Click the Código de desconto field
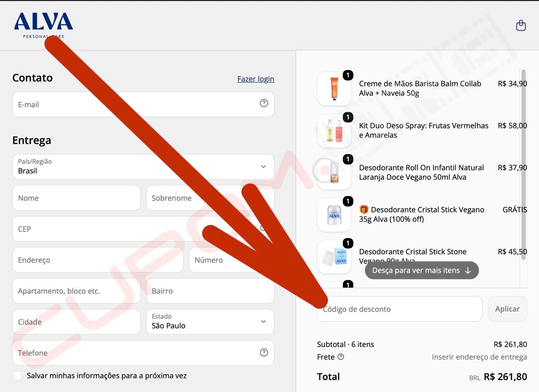The width and height of the screenshot is (539, 392). click(x=400, y=309)
